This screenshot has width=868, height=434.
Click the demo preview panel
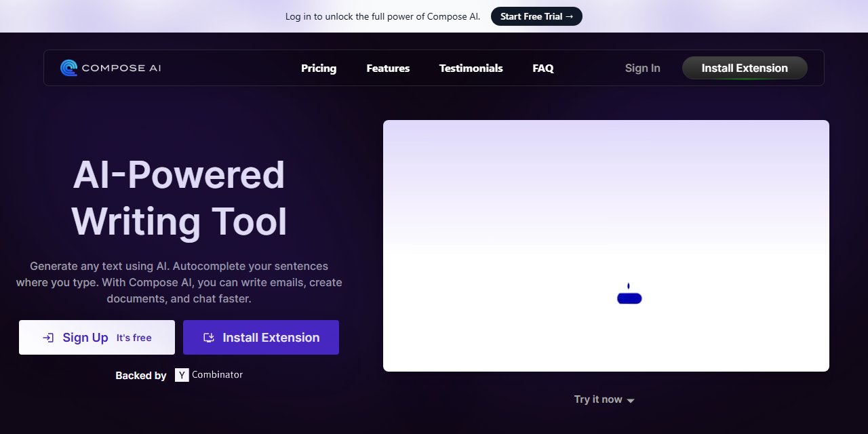(x=606, y=245)
